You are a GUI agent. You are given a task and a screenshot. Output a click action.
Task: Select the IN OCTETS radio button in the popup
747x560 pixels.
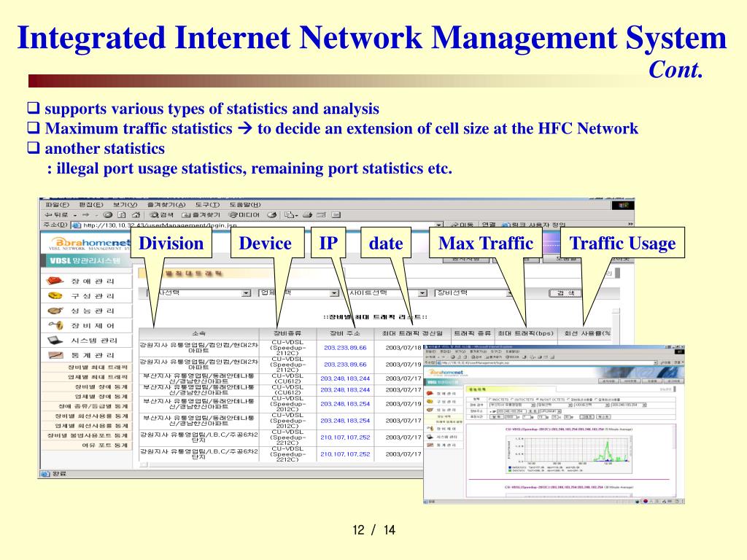coord(491,400)
